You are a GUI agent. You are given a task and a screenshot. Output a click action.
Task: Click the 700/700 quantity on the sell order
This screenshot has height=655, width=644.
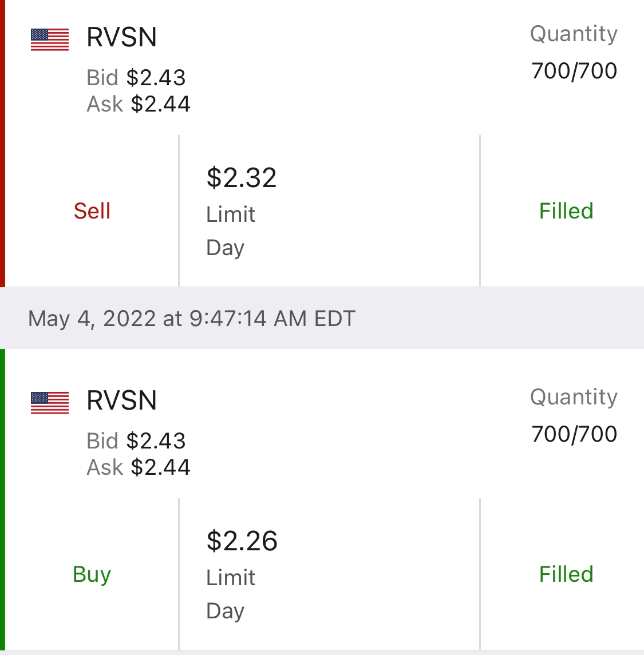[574, 71]
